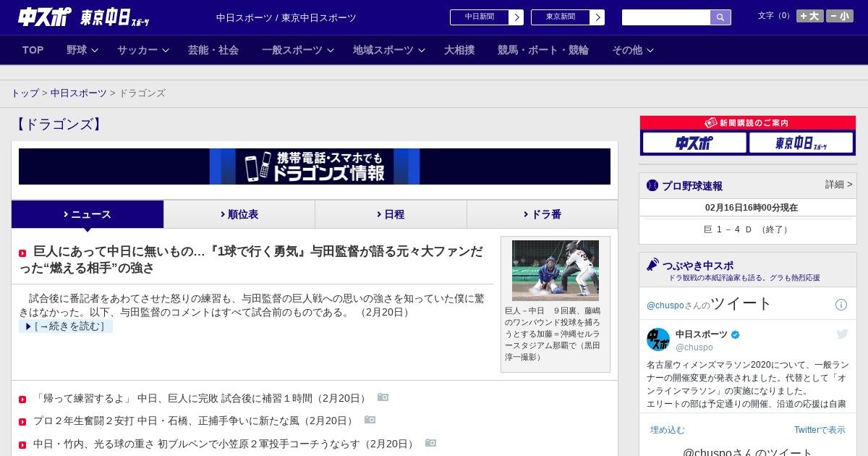Open the つぶやき中スポ heading

[x=698, y=266]
